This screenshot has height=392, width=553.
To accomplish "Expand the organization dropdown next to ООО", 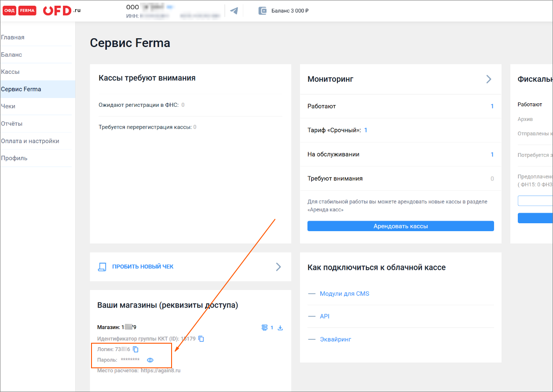I will point(170,7).
